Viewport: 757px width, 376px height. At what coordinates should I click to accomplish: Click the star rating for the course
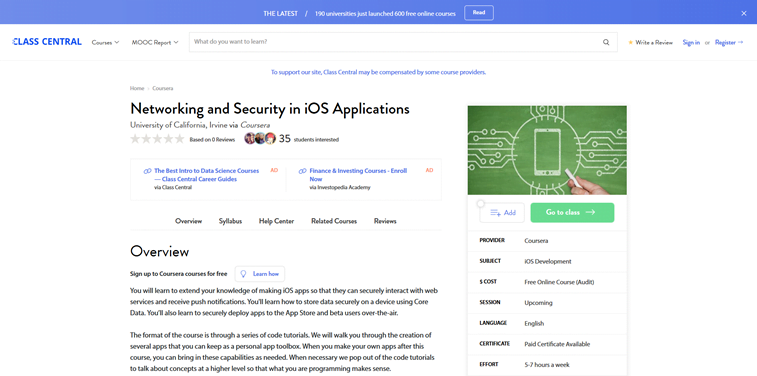click(x=157, y=139)
